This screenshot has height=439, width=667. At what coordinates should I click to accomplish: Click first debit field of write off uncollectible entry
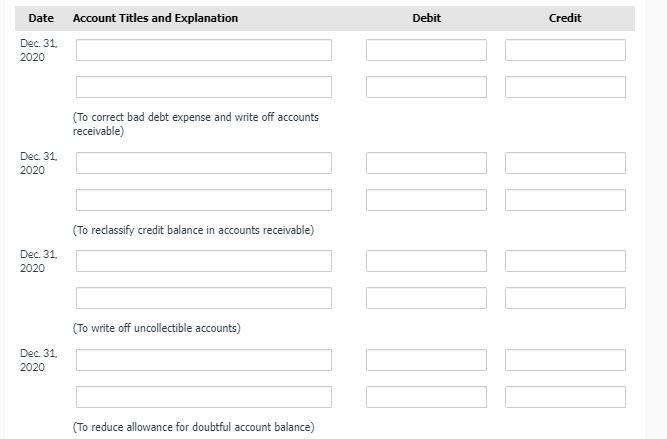426,261
